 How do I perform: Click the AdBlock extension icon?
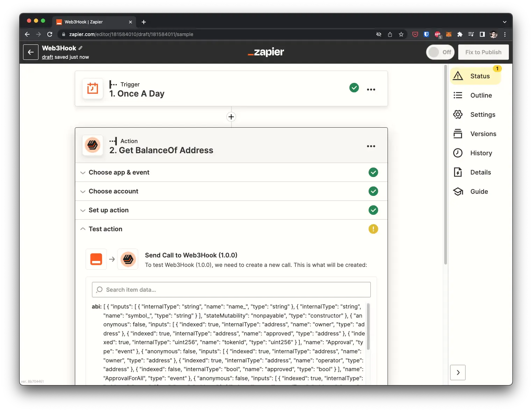tap(438, 34)
